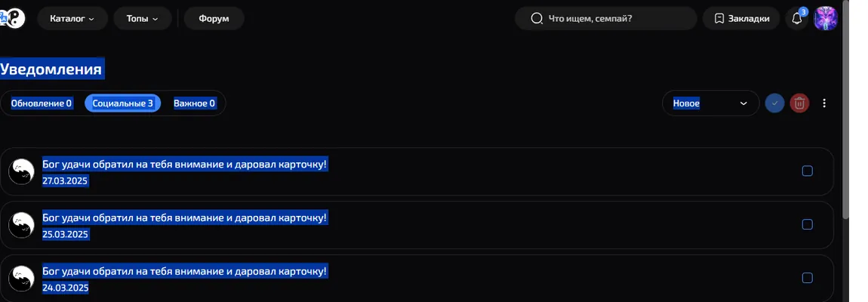Check the 24.03.2025 notification checkbox
868x302 pixels.
pos(807,278)
